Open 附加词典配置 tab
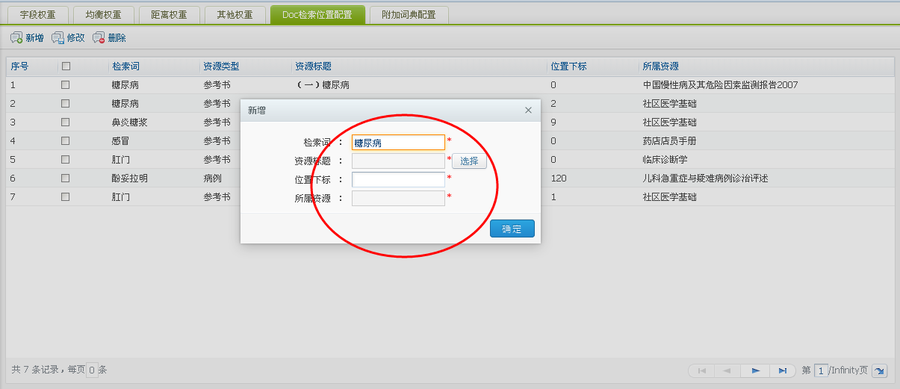900x389 pixels. click(x=409, y=15)
